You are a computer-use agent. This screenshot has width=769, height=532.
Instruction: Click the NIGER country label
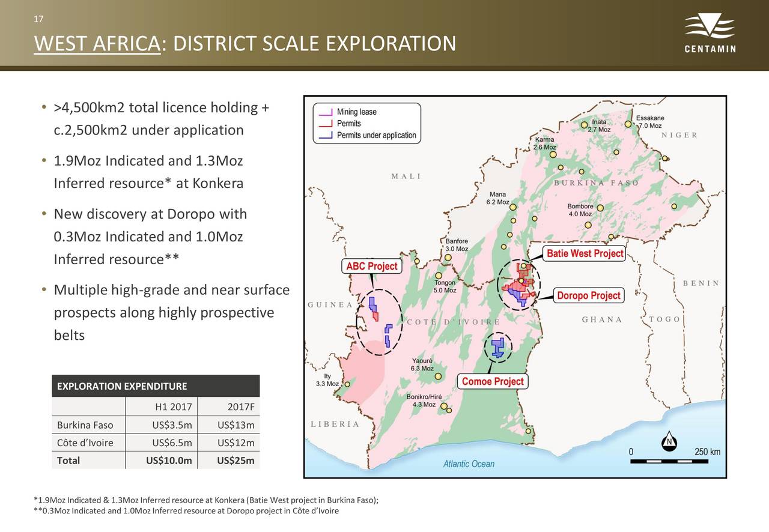pos(679,135)
